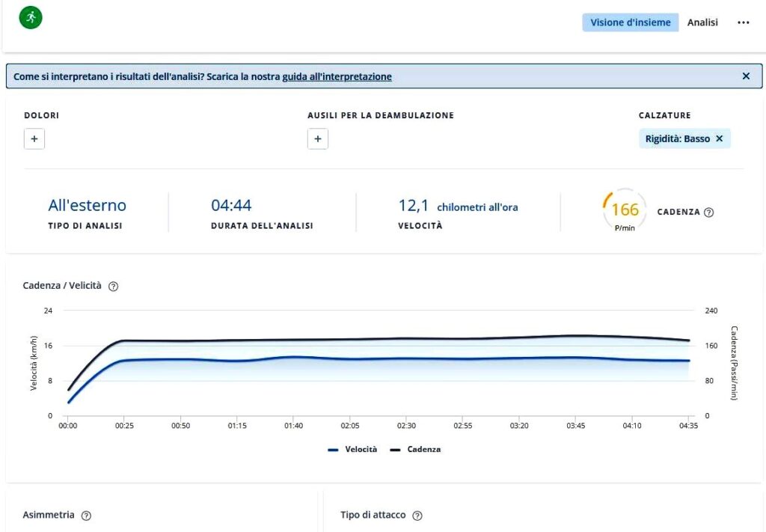Open the guida all'interpretazione link
The image size is (766, 532).
[x=337, y=76]
